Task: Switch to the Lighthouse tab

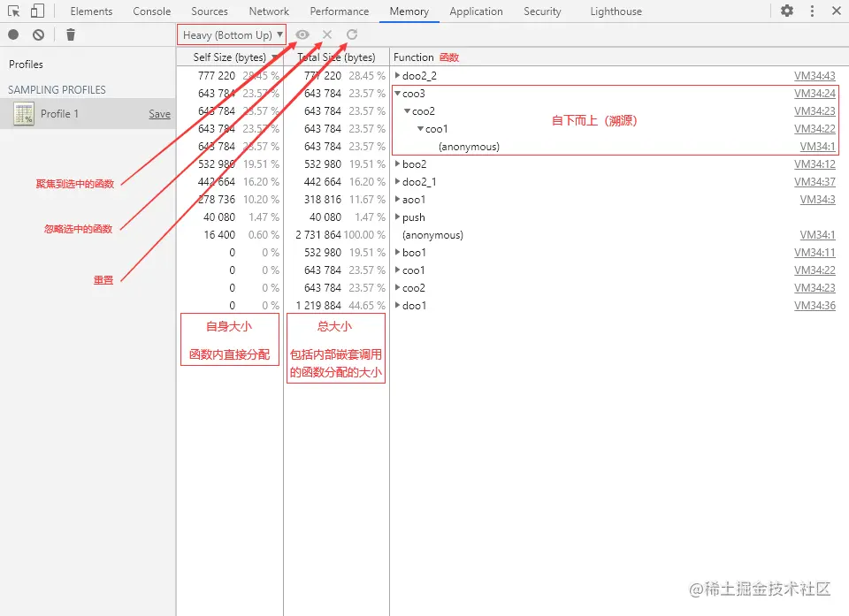Action: [616, 11]
